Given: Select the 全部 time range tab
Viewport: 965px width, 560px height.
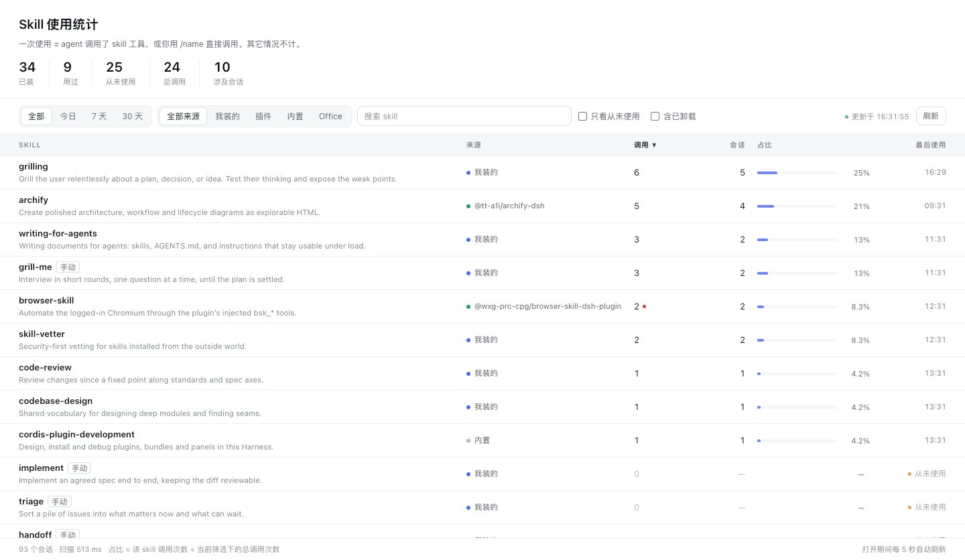Looking at the screenshot, I should [36, 116].
